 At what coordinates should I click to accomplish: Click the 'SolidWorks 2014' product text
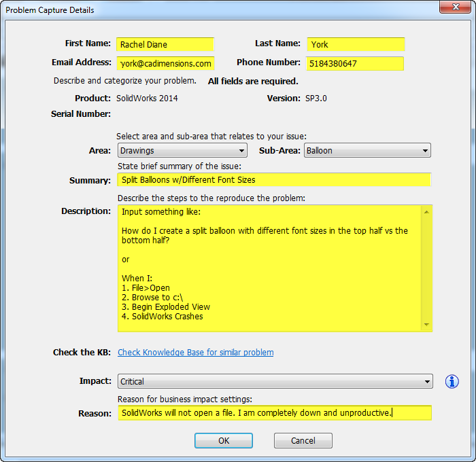coord(147,99)
